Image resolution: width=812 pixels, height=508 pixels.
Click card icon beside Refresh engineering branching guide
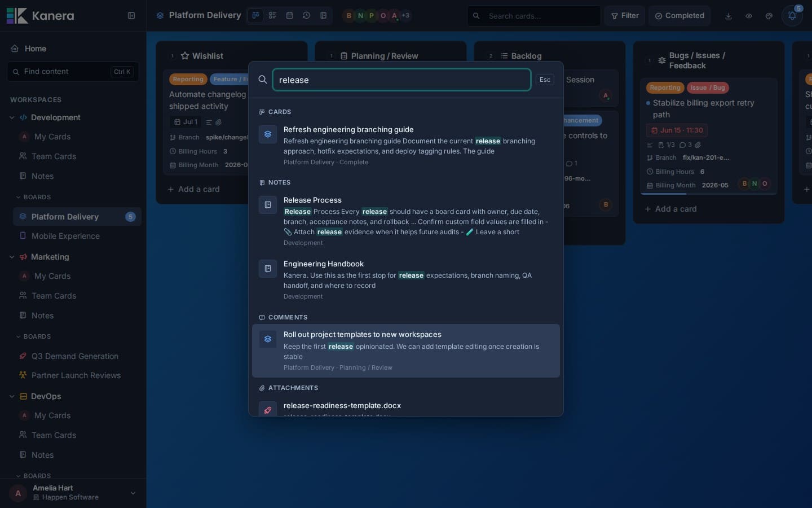(268, 134)
